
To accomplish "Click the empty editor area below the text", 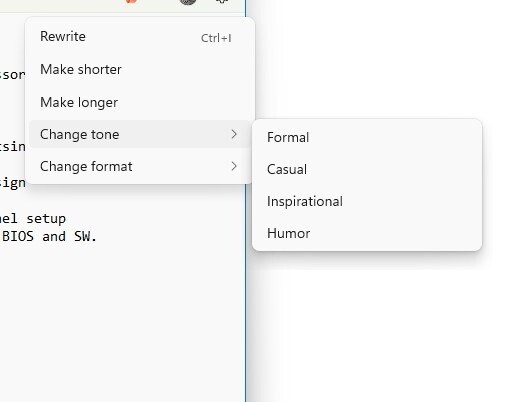I will tap(122, 317).
